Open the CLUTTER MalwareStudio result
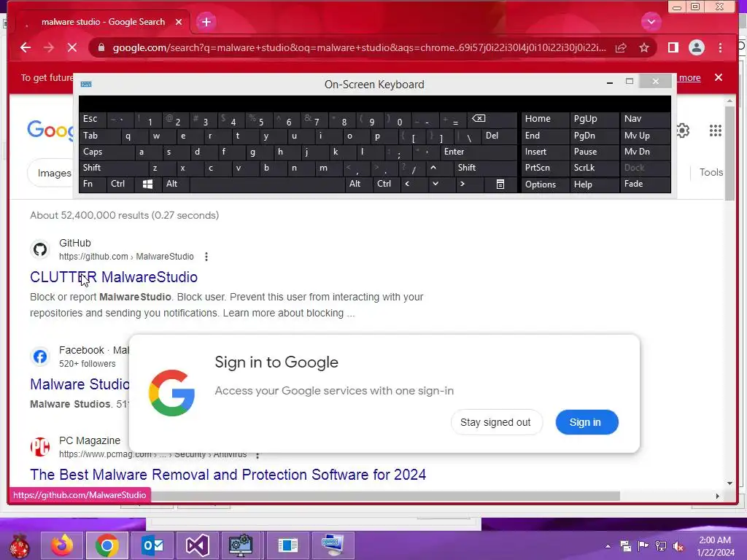 coord(114,277)
